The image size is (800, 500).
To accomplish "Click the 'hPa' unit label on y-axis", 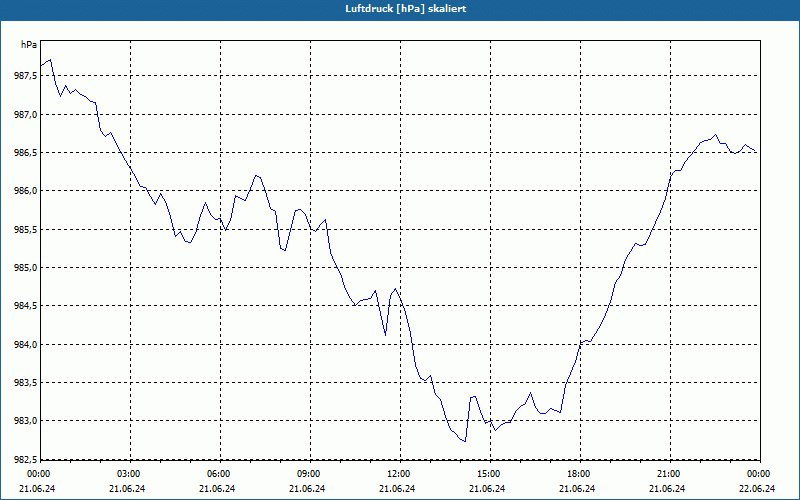I will click(29, 45).
